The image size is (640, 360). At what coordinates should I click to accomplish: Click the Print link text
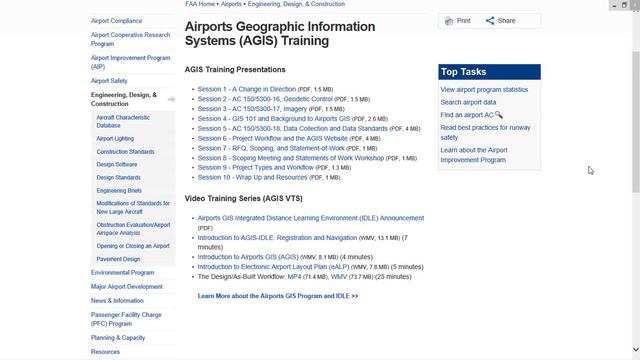464,21
